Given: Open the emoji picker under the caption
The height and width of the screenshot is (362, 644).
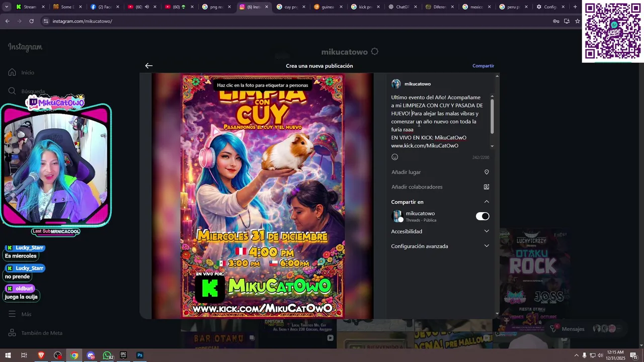Looking at the screenshot, I should (x=395, y=157).
